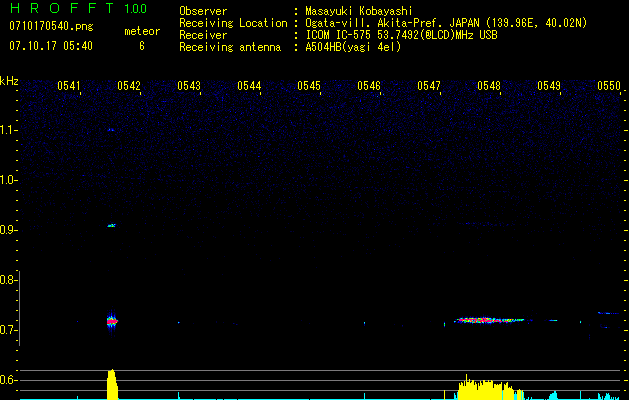
Task: Click the Receiver label
Action: pyautogui.click(x=203, y=35)
